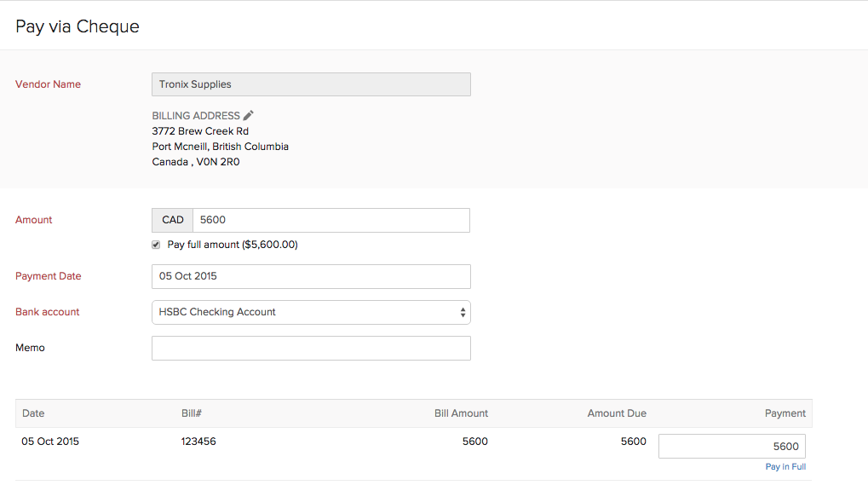Click the CAD currency label
868x485 pixels.
click(173, 220)
